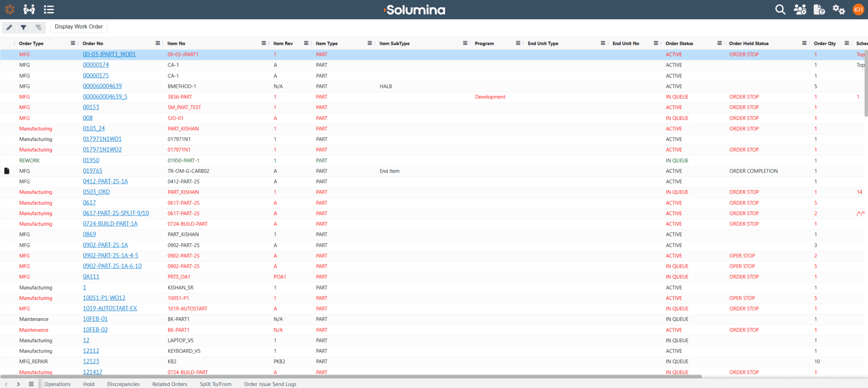Image resolution: width=868 pixels, height=388 pixels.
Task: Clear filters using the crossed funnel icon
Action: tap(39, 27)
